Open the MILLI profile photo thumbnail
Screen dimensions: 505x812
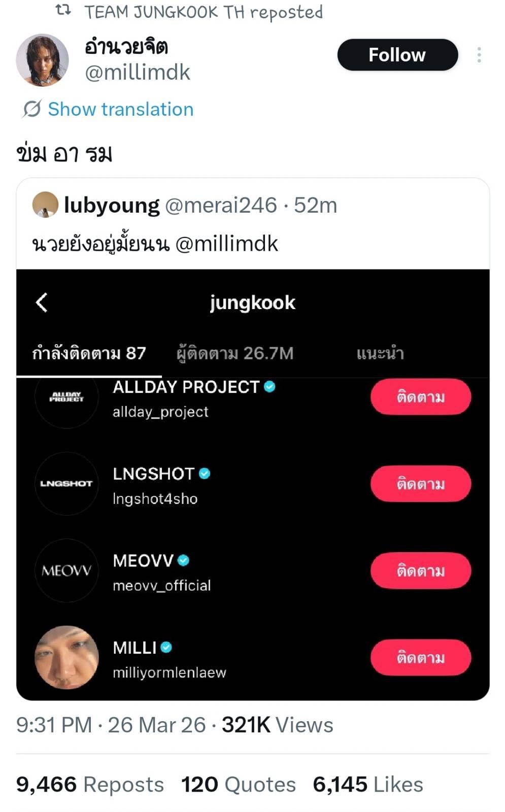coord(66,657)
